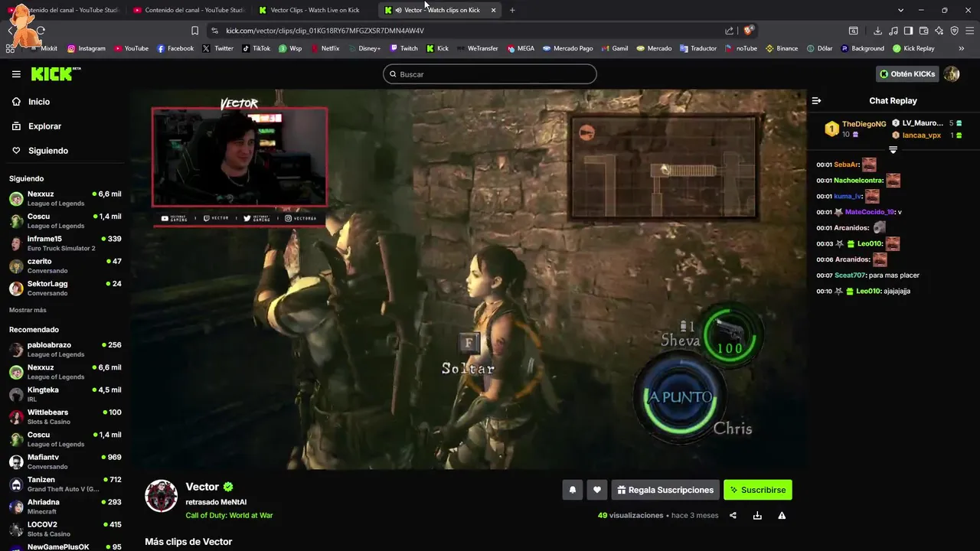Open Tanizen recommended channel
The height and width of the screenshot is (551, 980).
[x=65, y=484]
